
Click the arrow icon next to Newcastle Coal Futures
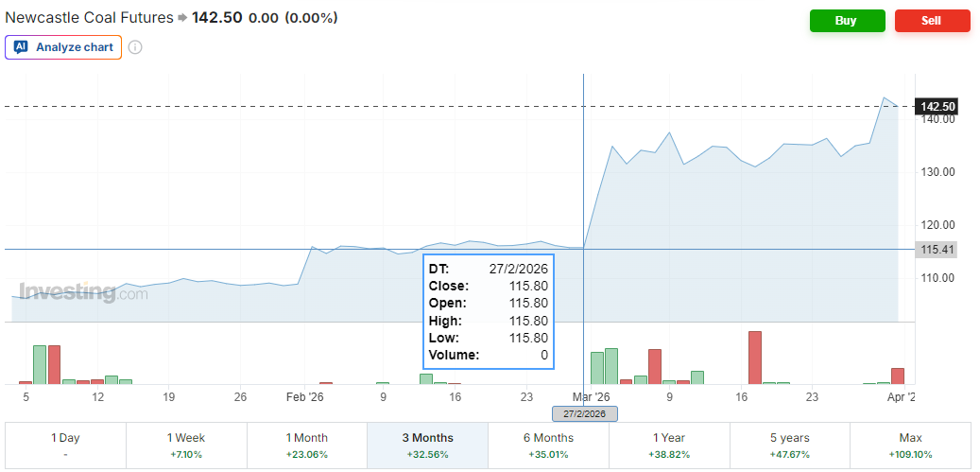(182, 18)
